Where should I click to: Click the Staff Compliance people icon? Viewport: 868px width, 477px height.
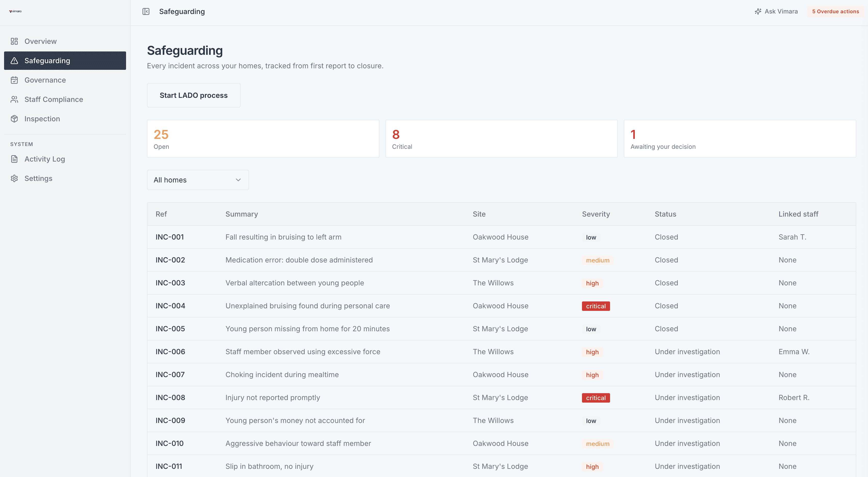click(x=14, y=99)
